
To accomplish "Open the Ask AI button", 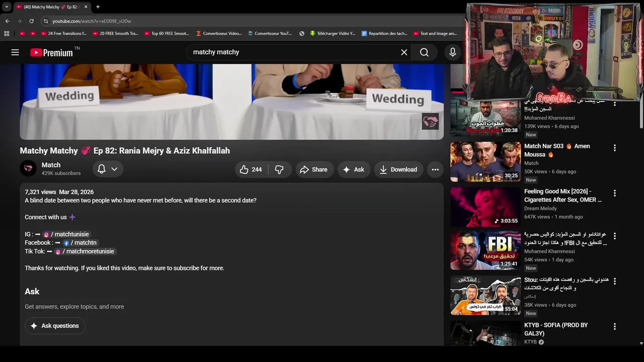I will 354,169.
